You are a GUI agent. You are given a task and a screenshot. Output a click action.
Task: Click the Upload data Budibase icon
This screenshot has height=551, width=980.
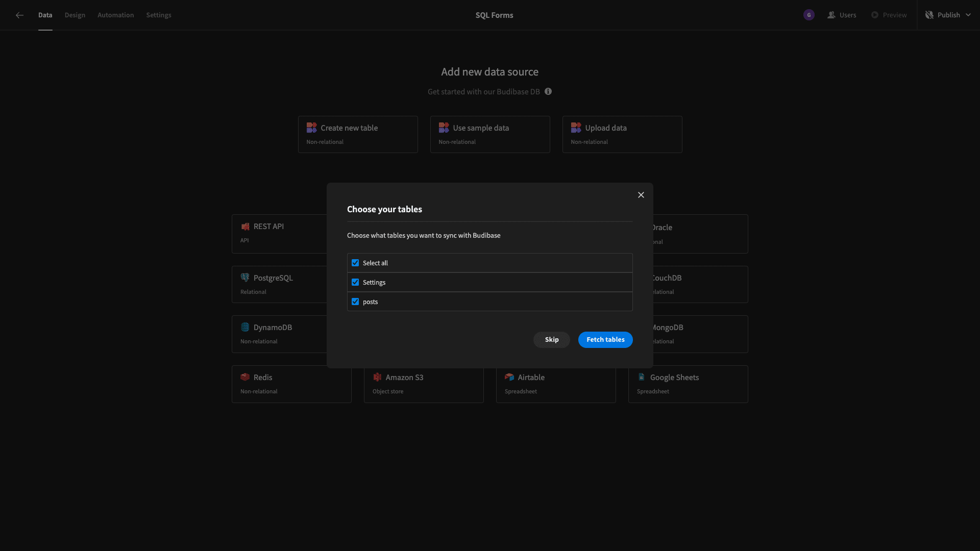(576, 128)
